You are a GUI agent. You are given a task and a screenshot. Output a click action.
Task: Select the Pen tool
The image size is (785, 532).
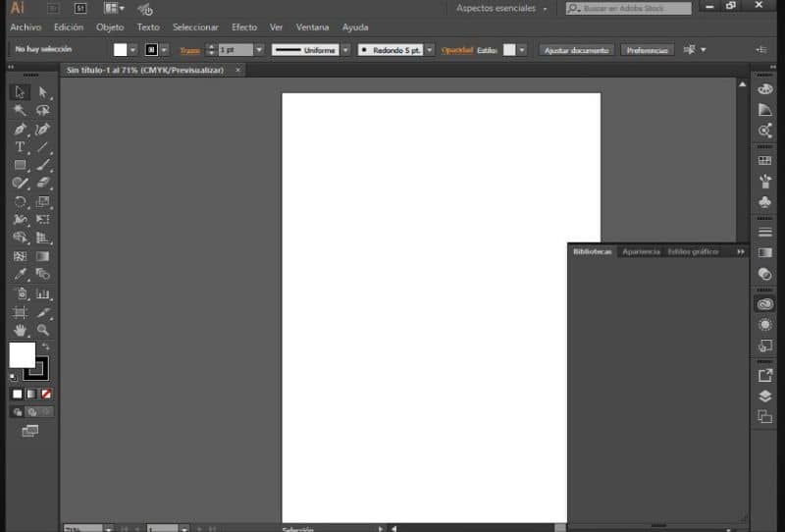pos(20,130)
